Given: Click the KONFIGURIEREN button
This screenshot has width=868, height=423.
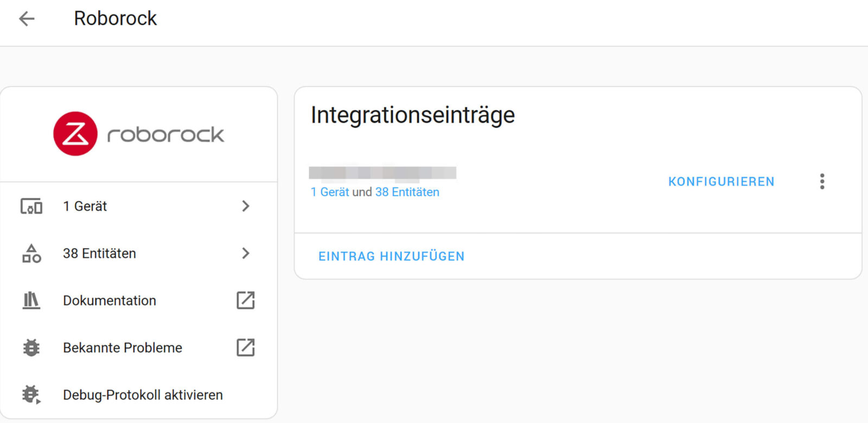Looking at the screenshot, I should coord(721,181).
